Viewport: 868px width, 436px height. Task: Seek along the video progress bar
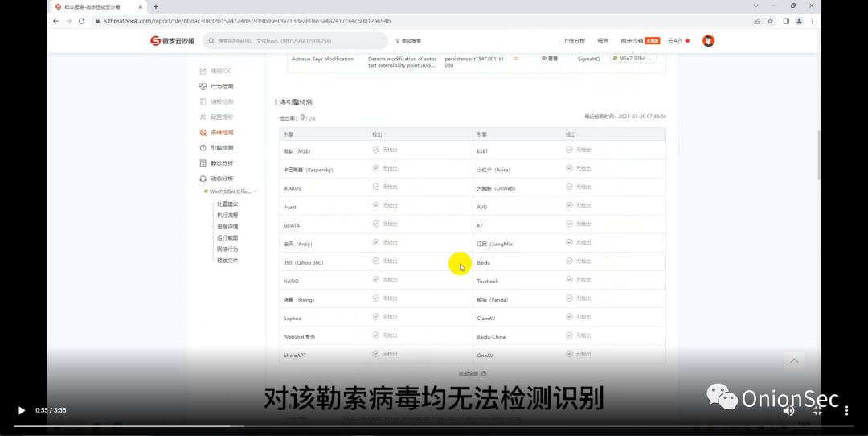coord(434,426)
